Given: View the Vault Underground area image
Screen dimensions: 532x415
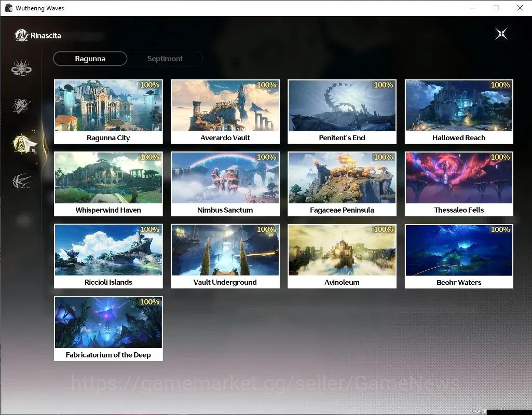Looking at the screenshot, I should pyautogui.click(x=225, y=250).
